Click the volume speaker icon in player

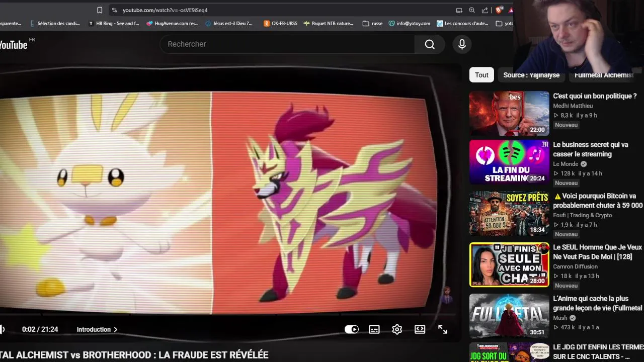pos(2,329)
